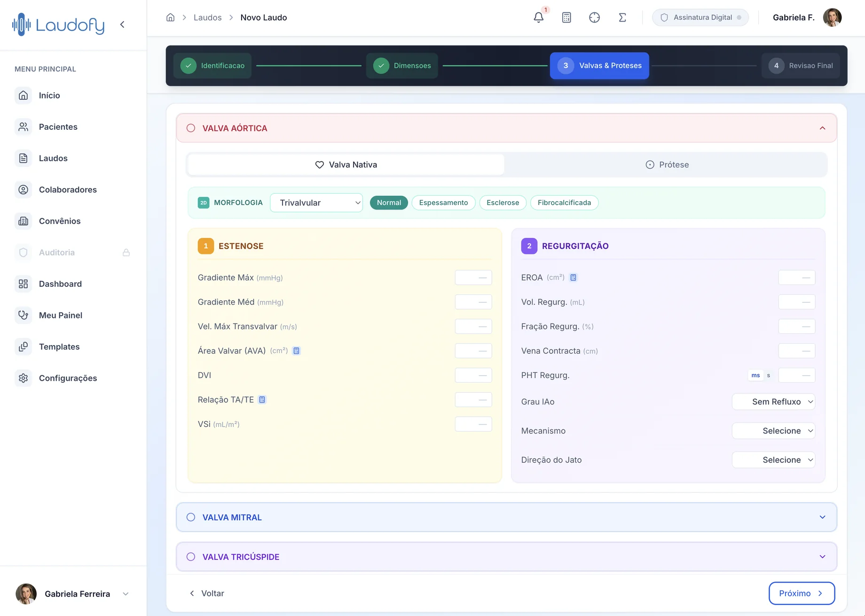Screen dimensions: 865x616
Task: Select the Fibrocalcificada morphology option
Action: pyautogui.click(x=564, y=203)
